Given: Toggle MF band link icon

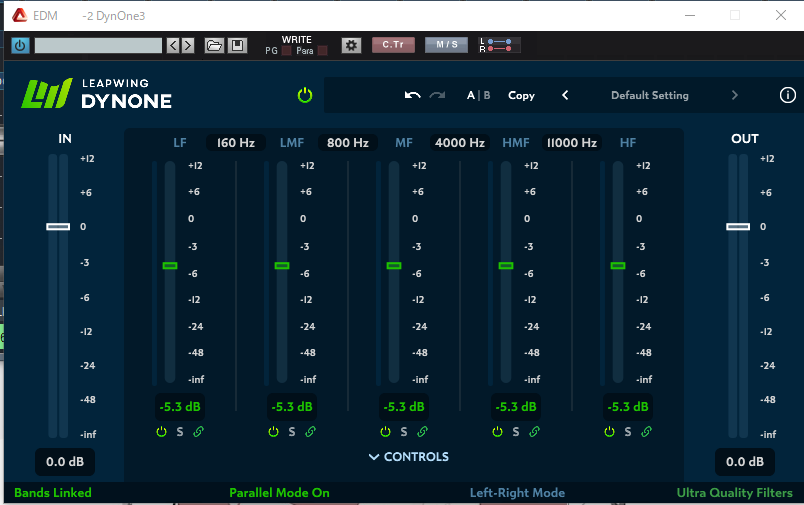Looking at the screenshot, I should pos(423,432).
